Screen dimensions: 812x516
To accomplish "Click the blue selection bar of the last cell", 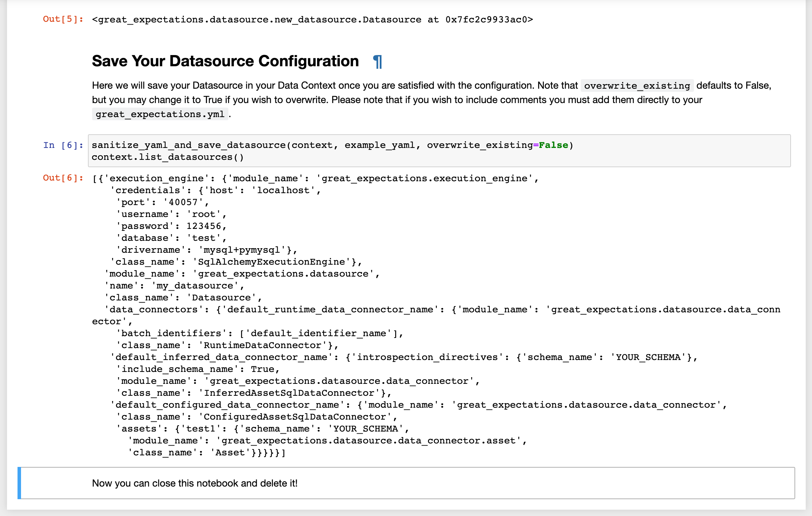I will (x=19, y=483).
